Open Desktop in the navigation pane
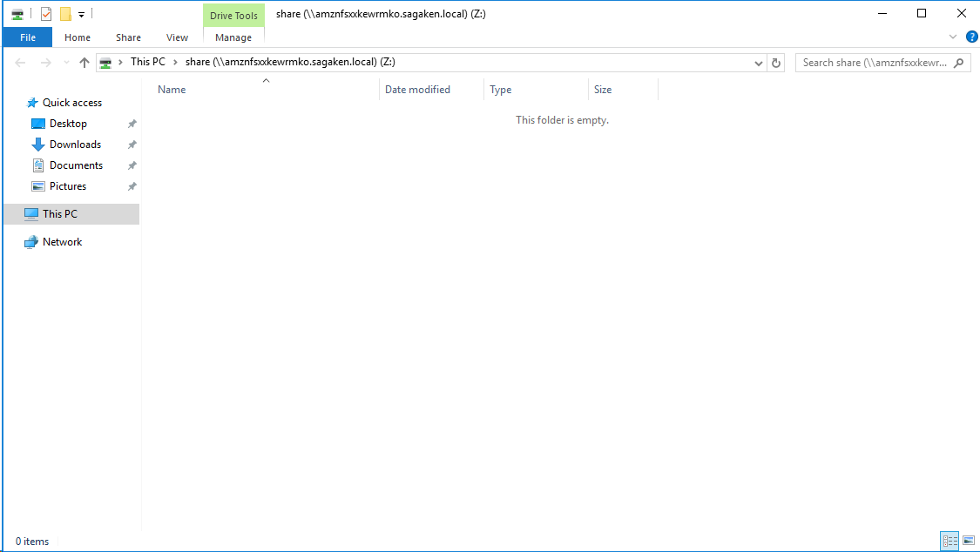980x552 pixels. (68, 124)
